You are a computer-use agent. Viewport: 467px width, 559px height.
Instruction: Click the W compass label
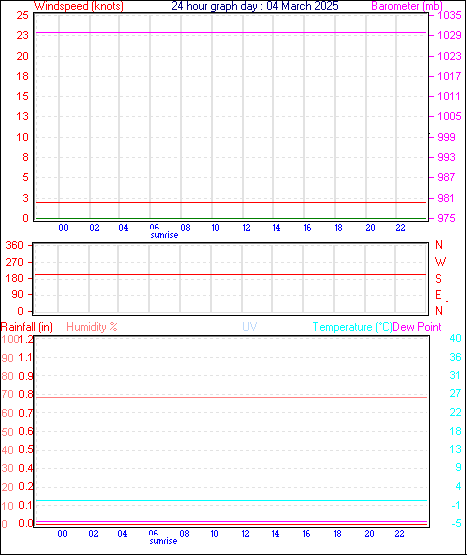pos(440,262)
